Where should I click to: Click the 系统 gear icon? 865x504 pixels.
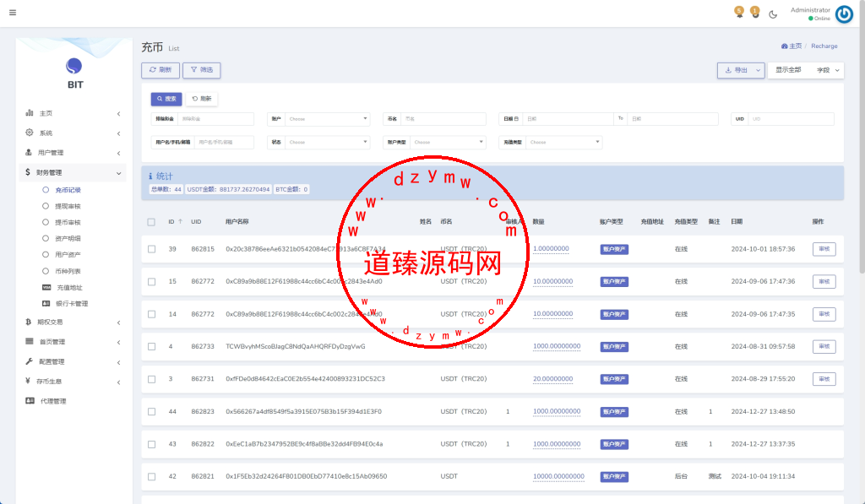pos(30,133)
